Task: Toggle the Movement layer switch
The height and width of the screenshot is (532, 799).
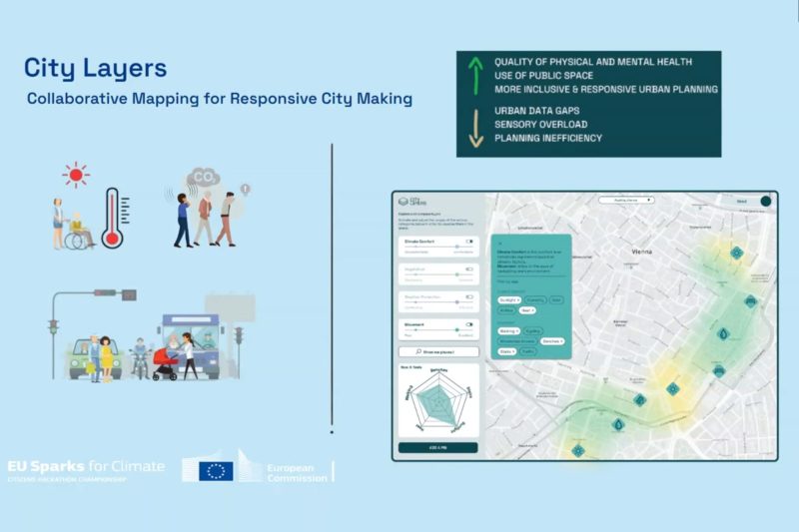Action: click(468, 324)
